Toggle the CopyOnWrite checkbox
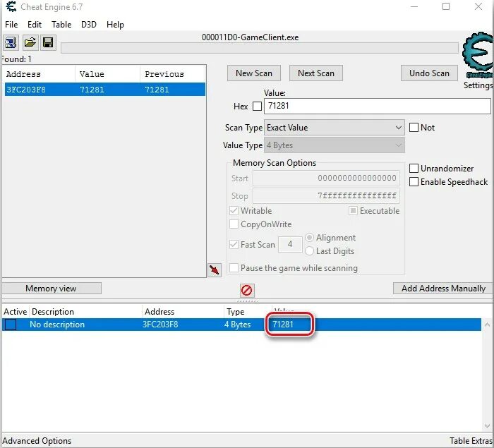This screenshot has width=494, height=448. [234, 224]
